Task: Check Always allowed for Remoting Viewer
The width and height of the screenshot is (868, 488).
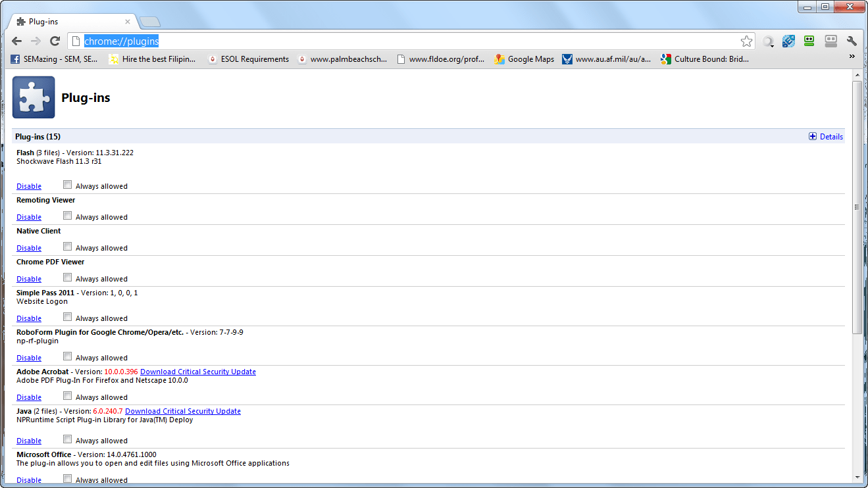Action: (68, 216)
